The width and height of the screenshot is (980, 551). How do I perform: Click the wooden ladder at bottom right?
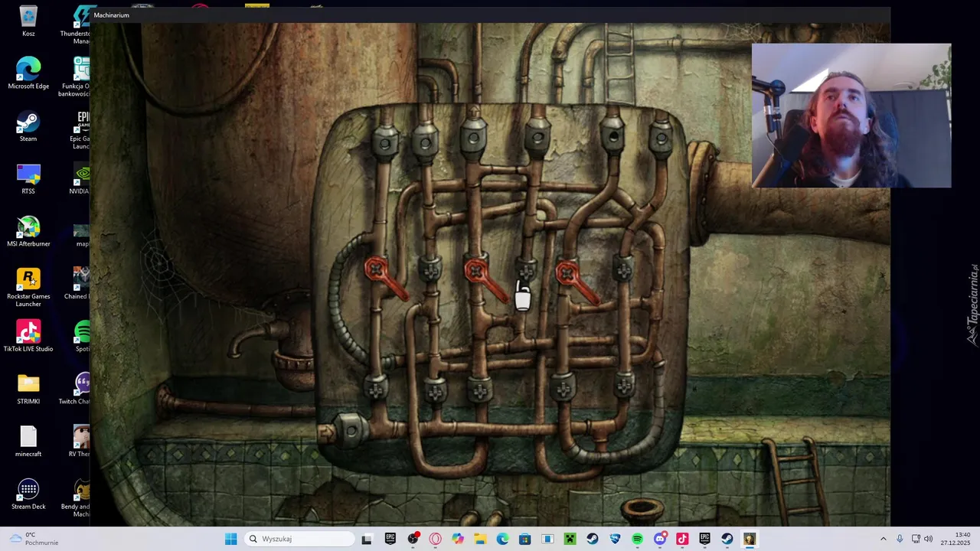796,481
